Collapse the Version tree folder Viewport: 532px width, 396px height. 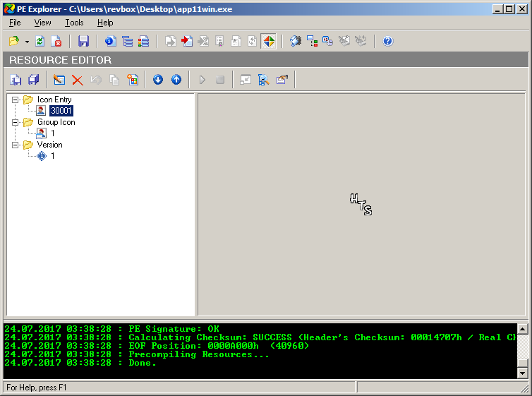(16, 145)
